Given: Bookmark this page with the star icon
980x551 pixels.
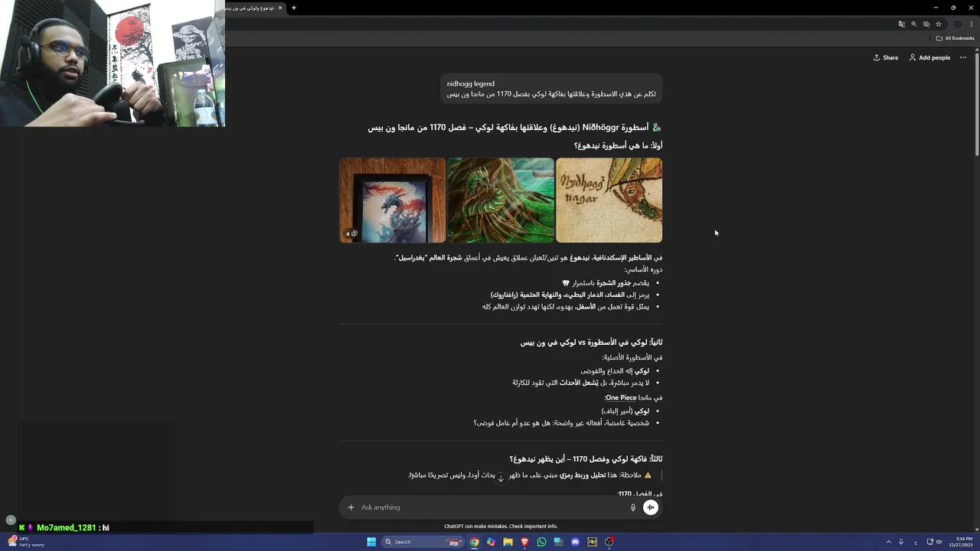Looking at the screenshot, I should click(x=938, y=24).
